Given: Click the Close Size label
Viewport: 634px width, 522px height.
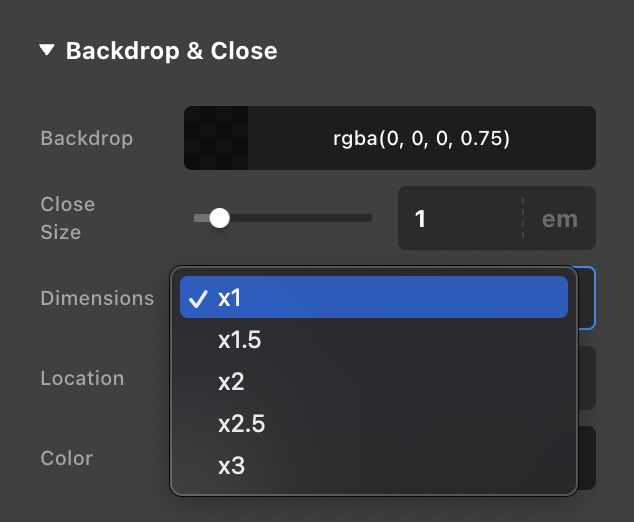Looking at the screenshot, I should click(x=68, y=218).
